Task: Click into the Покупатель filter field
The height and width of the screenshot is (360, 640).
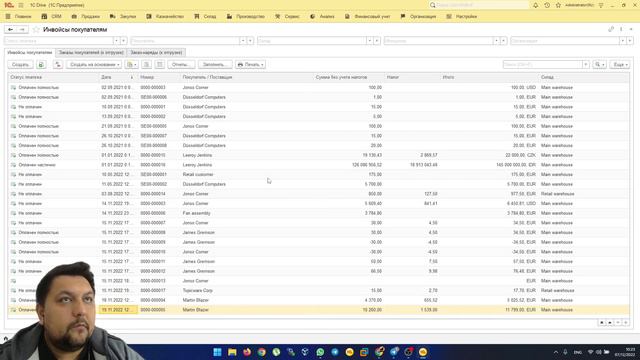Action: 185,41
